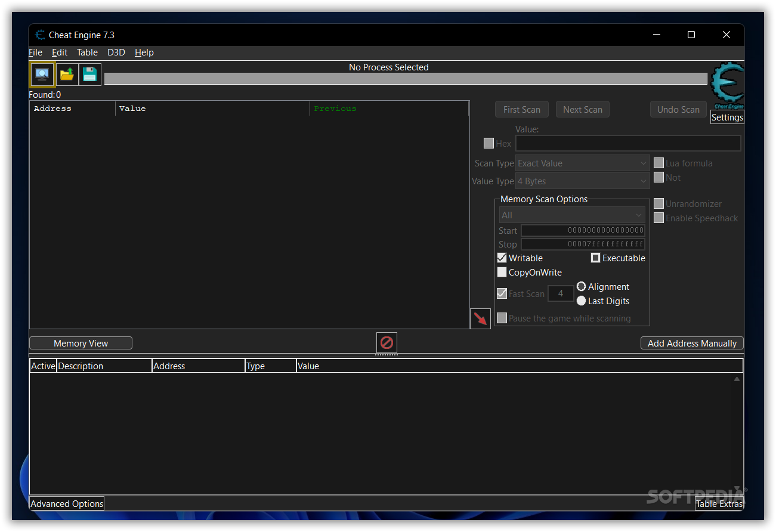This screenshot has height=532, width=776.
Task: Toggle the Fast Scan checkbox
Action: pyautogui.click(x=502, y=293)
